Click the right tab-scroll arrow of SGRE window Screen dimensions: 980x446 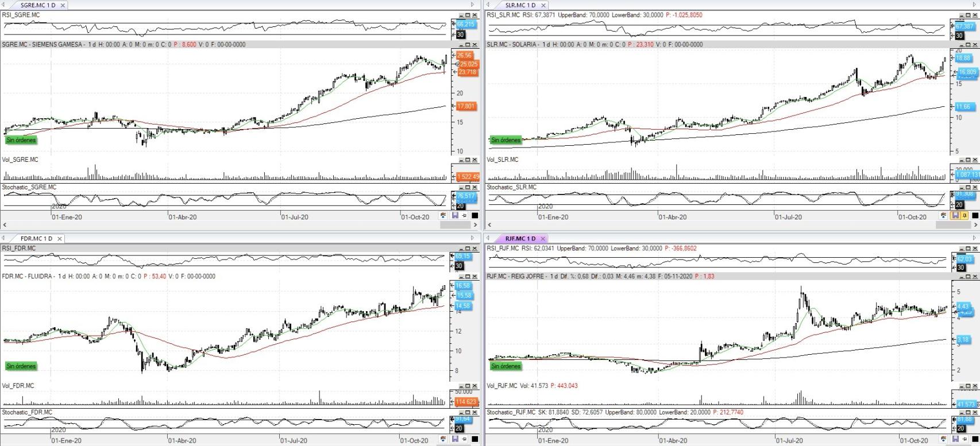[473, 5]
